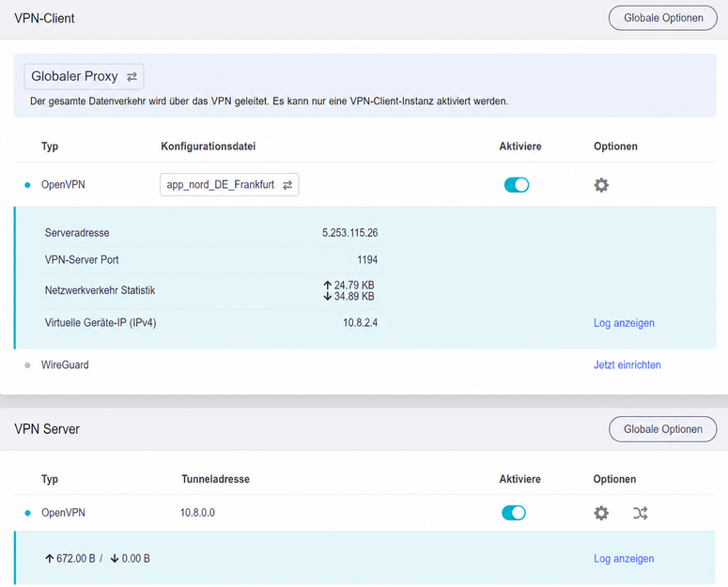The image size is (728, 587).
Task: Toggle OpenVPN server activation switch
Action: [514, 513]
